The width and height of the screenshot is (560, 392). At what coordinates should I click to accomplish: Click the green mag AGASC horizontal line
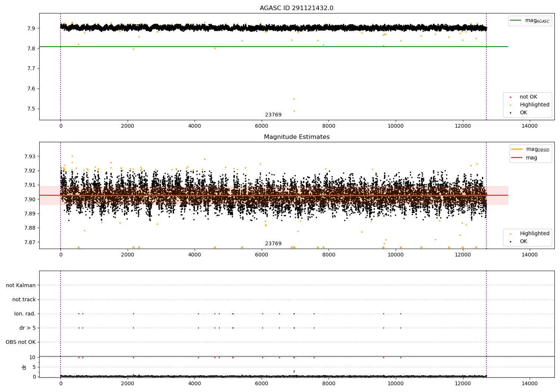(x=274, y=47)
